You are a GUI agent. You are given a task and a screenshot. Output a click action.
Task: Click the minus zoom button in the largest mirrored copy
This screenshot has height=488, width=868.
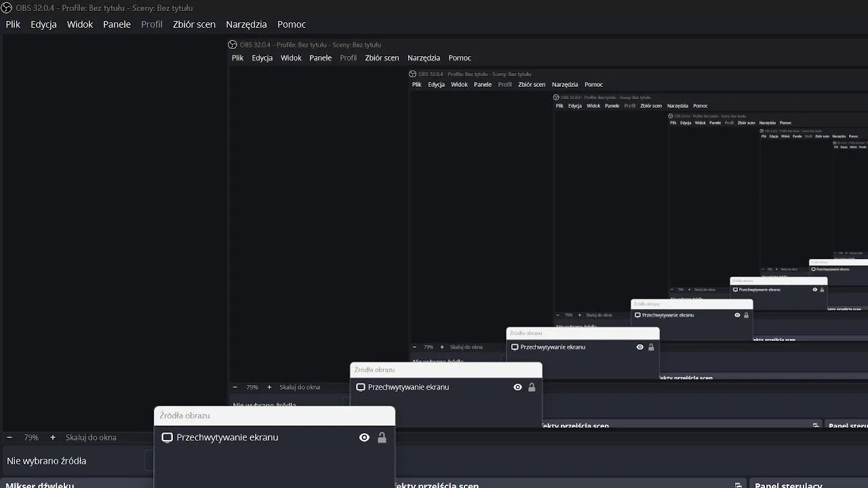click(235, 387)
